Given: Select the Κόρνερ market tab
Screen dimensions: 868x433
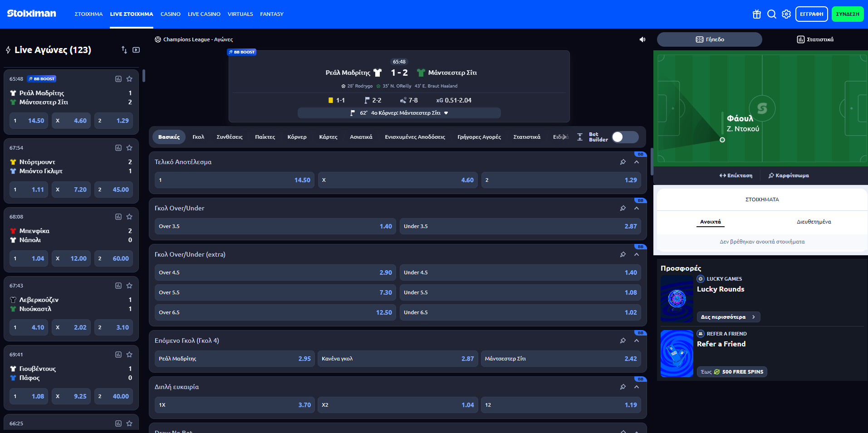Looking at the screenshot, I should tap(297, 137).
